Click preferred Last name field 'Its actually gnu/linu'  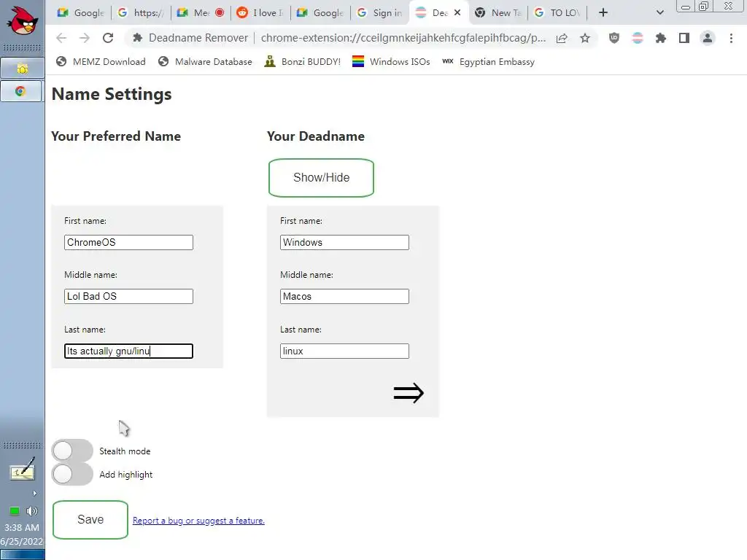coord(128,351)
